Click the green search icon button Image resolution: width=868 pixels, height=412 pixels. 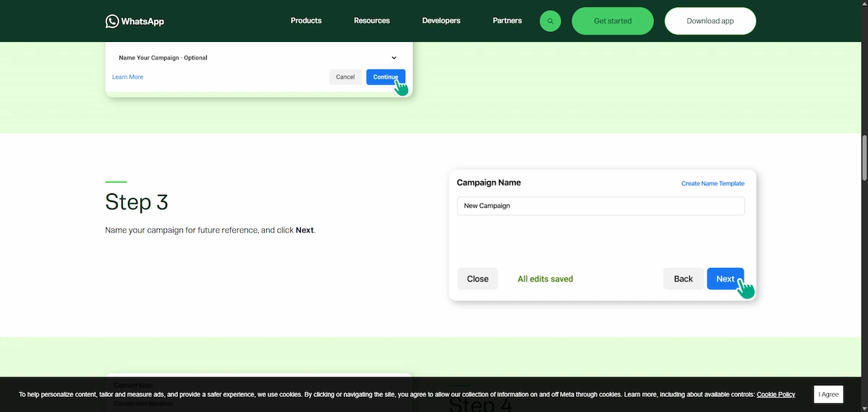click(550, 21)
